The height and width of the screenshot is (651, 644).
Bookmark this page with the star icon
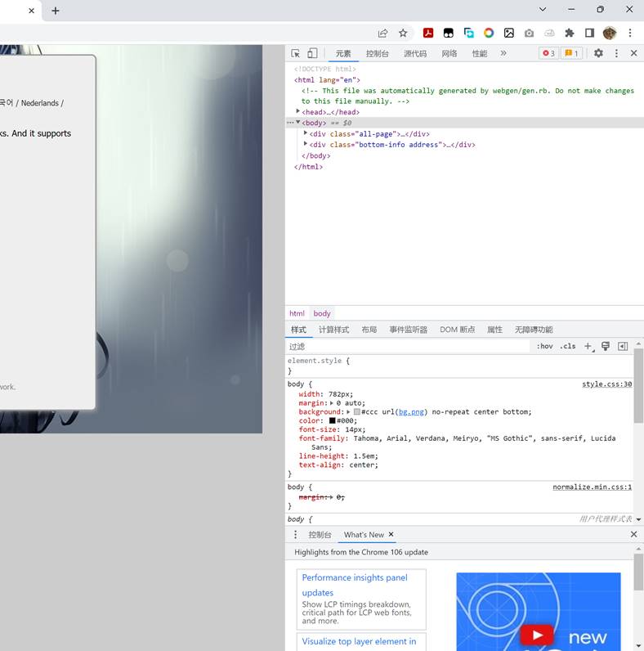[x=403, y=34]
